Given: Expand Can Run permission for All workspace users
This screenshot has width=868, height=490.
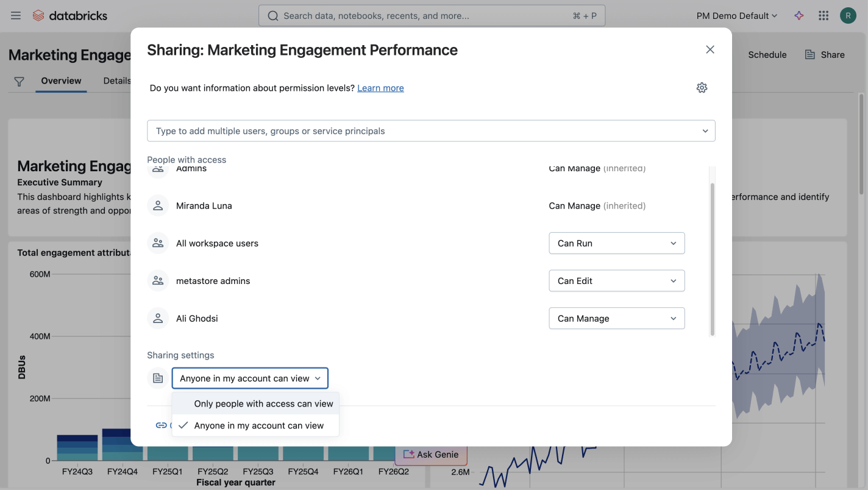Looking at the screenshot, I should tap(616, 243).
